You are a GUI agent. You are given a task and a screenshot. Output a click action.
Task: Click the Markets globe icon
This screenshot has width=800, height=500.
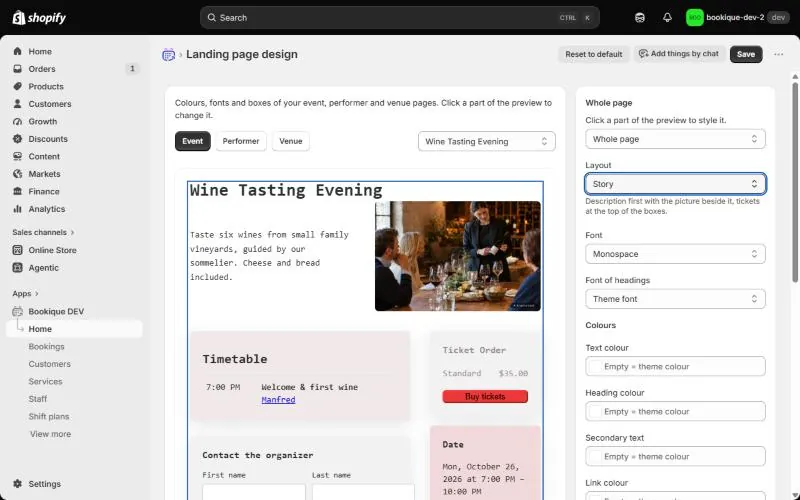(x=17, y=173)
